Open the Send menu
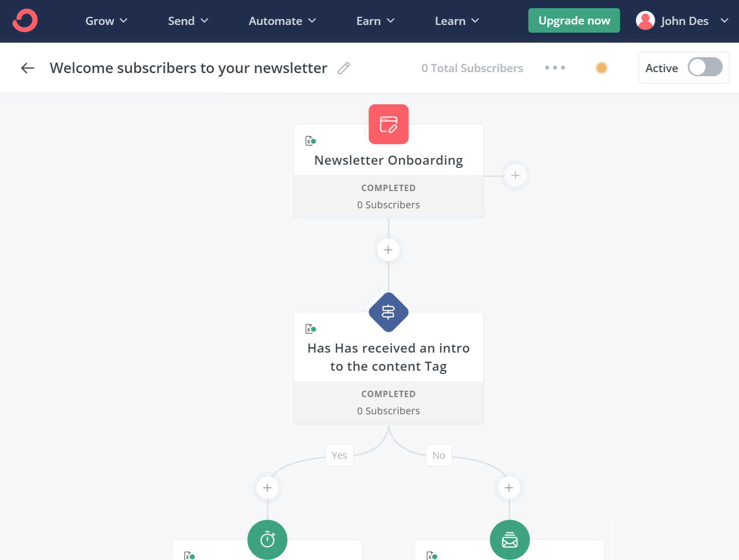 tap(188, 21)
